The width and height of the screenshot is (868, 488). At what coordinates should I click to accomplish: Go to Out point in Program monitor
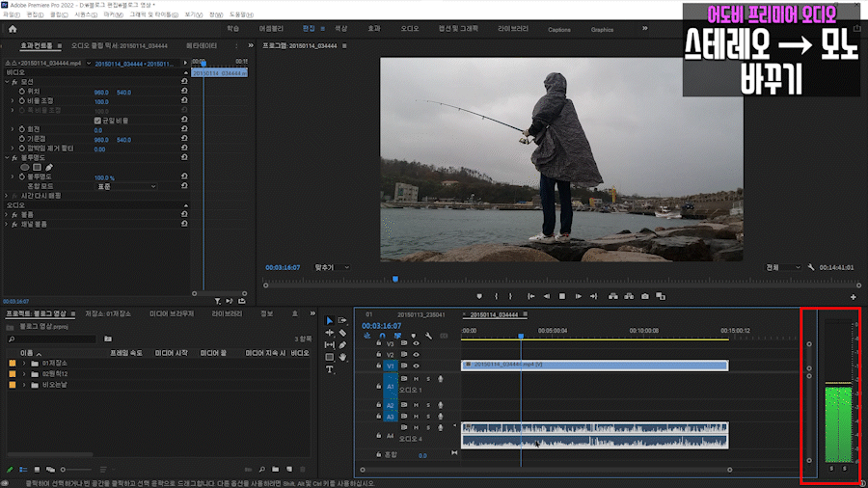click(x=593, y=297)
